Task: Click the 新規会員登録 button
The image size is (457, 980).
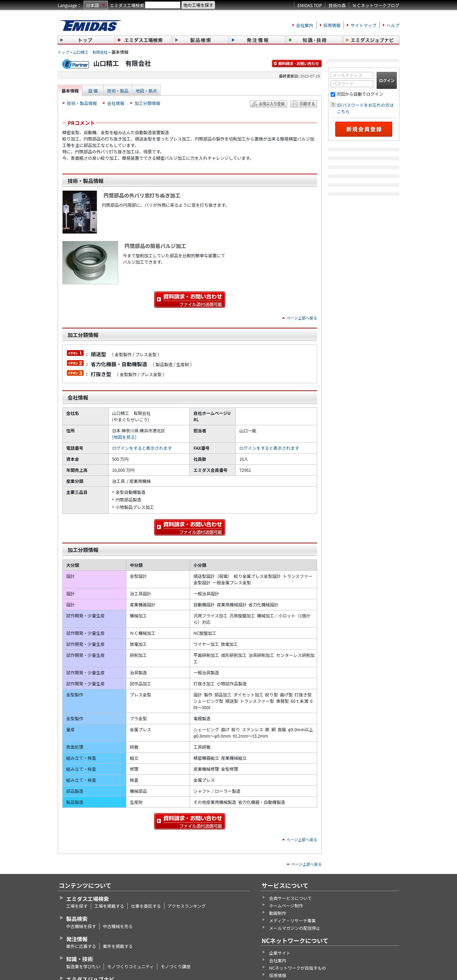Action: (x=364, y=129)
